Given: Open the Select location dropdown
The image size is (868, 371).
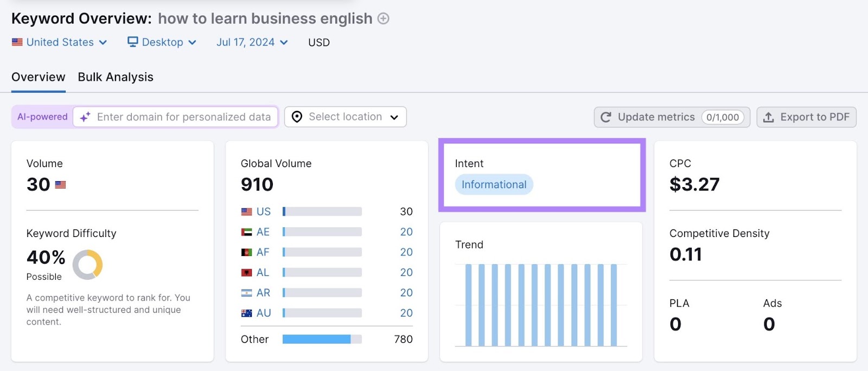Looking at the screenshot, I should [x=346, y=117].
